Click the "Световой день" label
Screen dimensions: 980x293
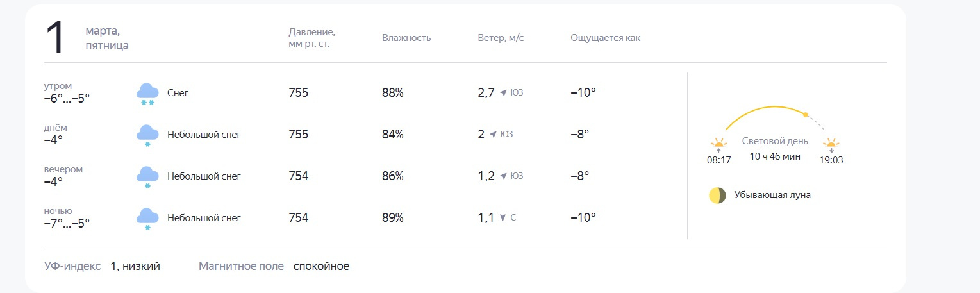(775, 141)
